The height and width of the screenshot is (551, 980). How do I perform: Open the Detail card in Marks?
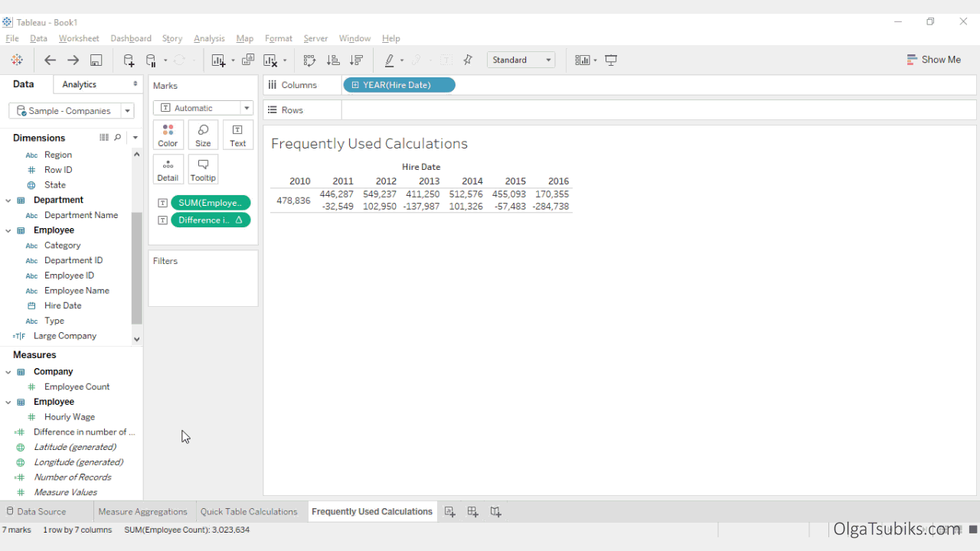pyautogui.click(x=168, y=169)
